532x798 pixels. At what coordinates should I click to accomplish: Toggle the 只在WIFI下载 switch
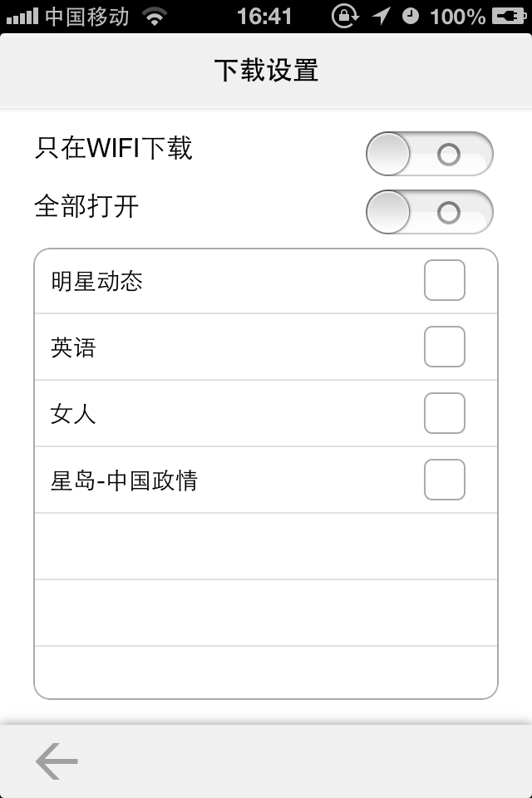pyautogui.click(x=430, y=154)
